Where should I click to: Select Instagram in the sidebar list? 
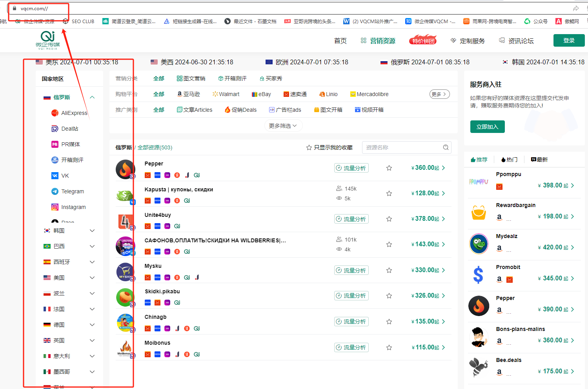[69, 207]
